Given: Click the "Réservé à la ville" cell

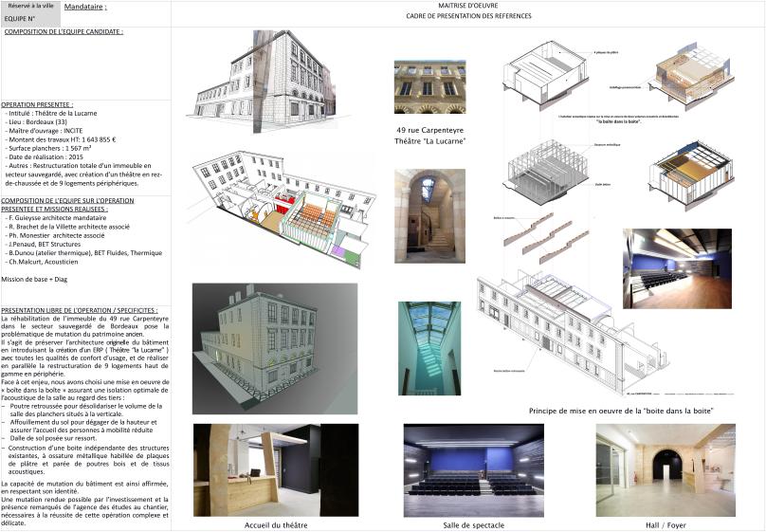Looking at the screenshot, I should pos(30,7).
